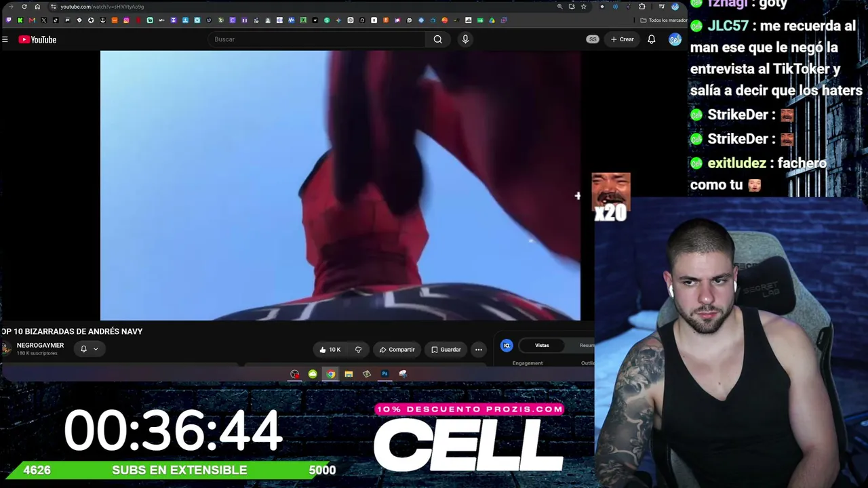The width and height of the screenshot is (868, 488).
Task: Click the YouTube search field
Action: [x=316, y=39]
